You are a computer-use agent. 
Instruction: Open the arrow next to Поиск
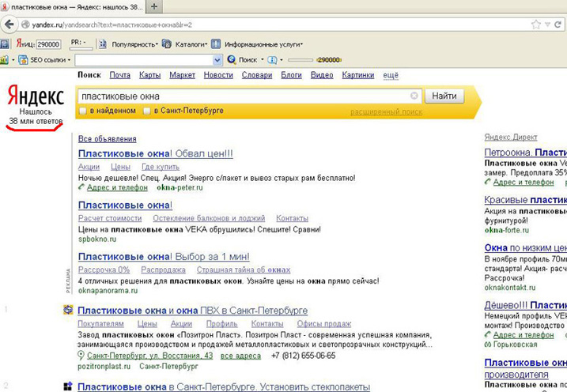tap(263, 60)
